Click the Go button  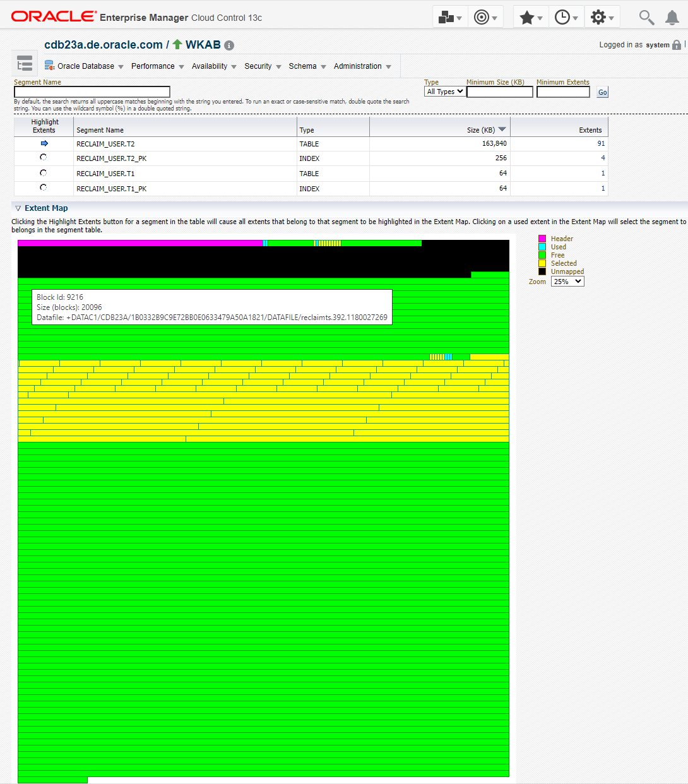pos(603,92)
